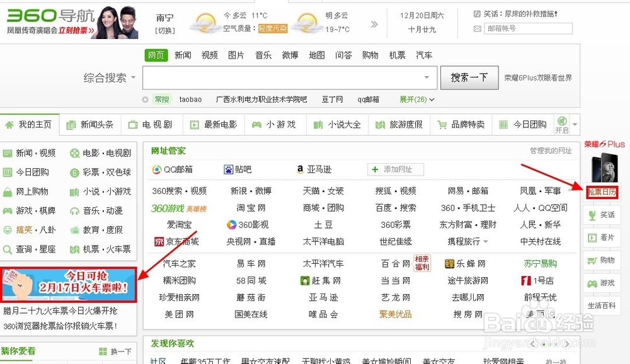Switch to 电视剧 tab
The image size is (630, 364).
pos(151,125)
